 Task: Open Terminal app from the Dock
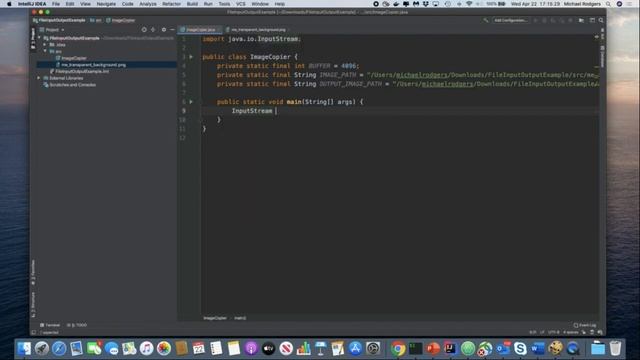[416, 348]
